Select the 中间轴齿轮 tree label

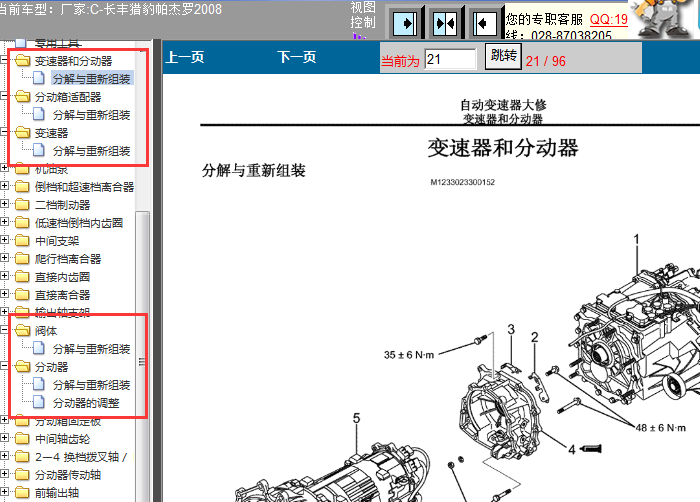(62, 439)
